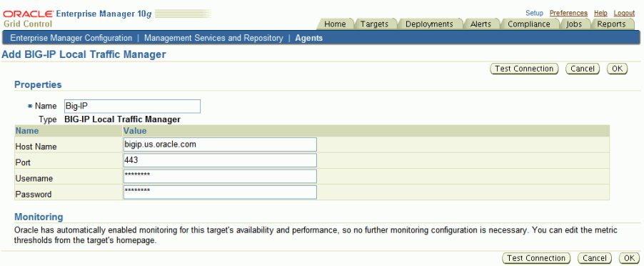644x266 pixels.
Task: Click the Grid Control product label
Action: 28,24
